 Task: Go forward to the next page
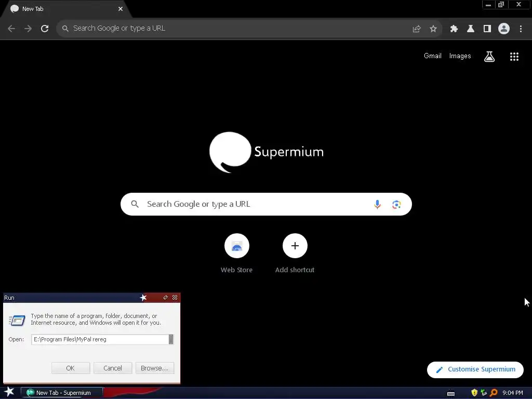point(28,29)
